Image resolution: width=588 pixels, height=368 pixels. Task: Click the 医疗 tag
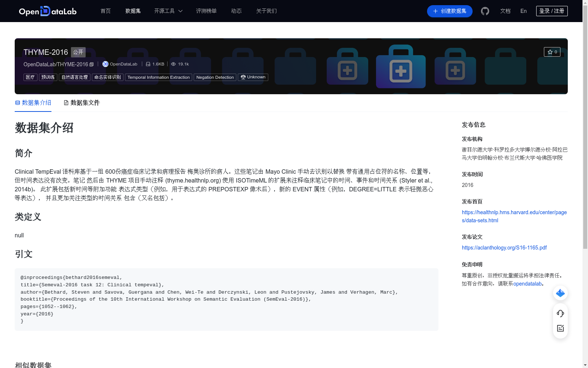click(31, 77)
